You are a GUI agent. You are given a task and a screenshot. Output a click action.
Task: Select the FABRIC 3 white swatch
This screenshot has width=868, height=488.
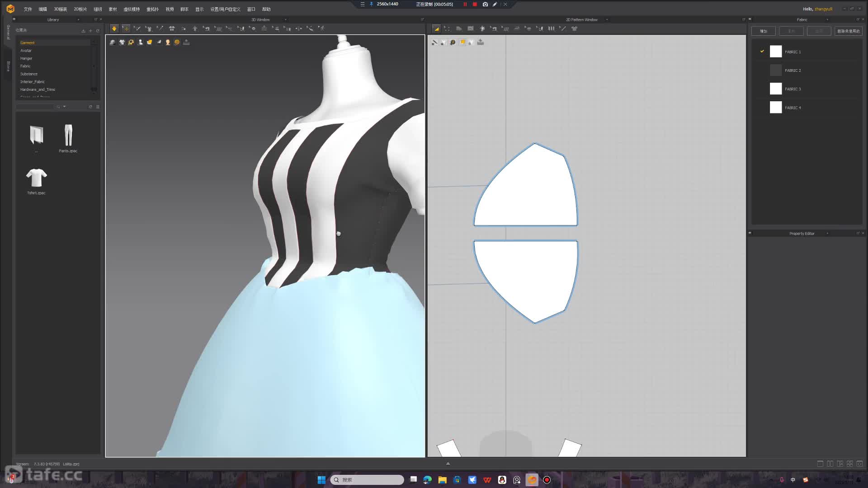[x=776, y=89]
